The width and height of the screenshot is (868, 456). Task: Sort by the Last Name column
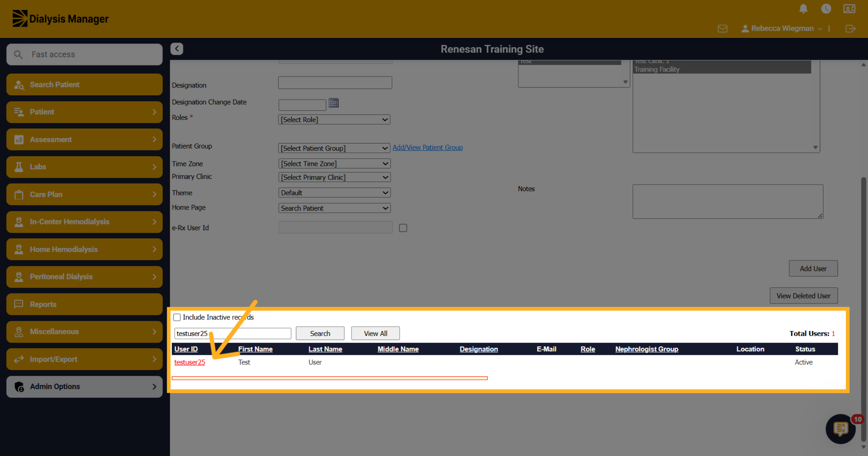coord(325,349)
